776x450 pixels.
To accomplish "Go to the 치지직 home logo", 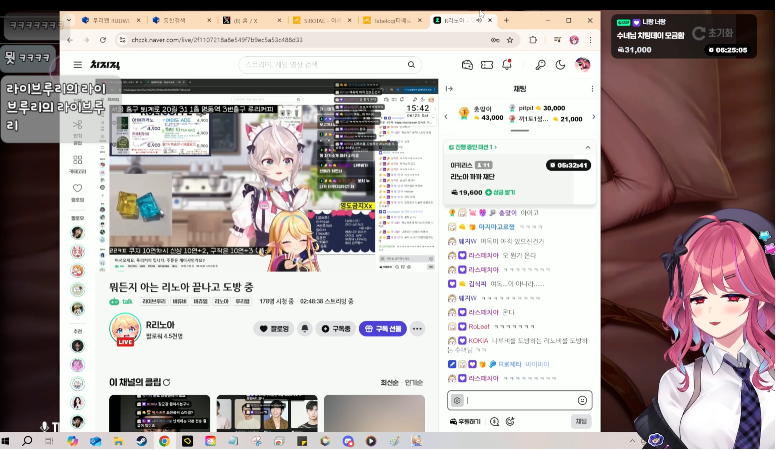I will click(104, 65).
